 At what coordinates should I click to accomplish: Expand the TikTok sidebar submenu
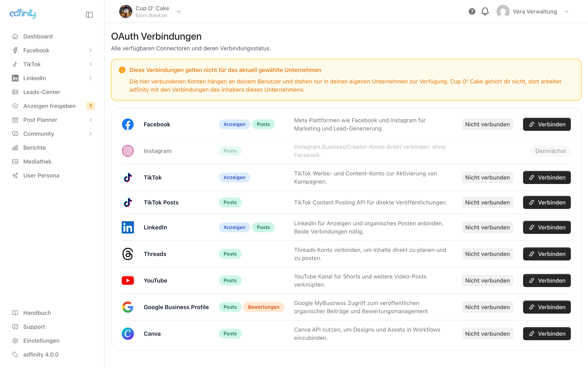coord(91,64)
